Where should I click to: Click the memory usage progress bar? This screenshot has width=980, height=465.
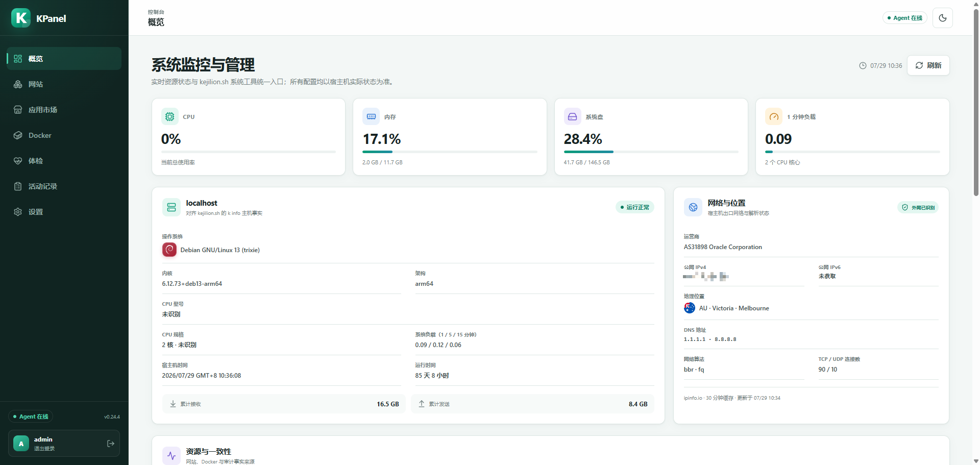pyautogui.click(x=450, y=152)
